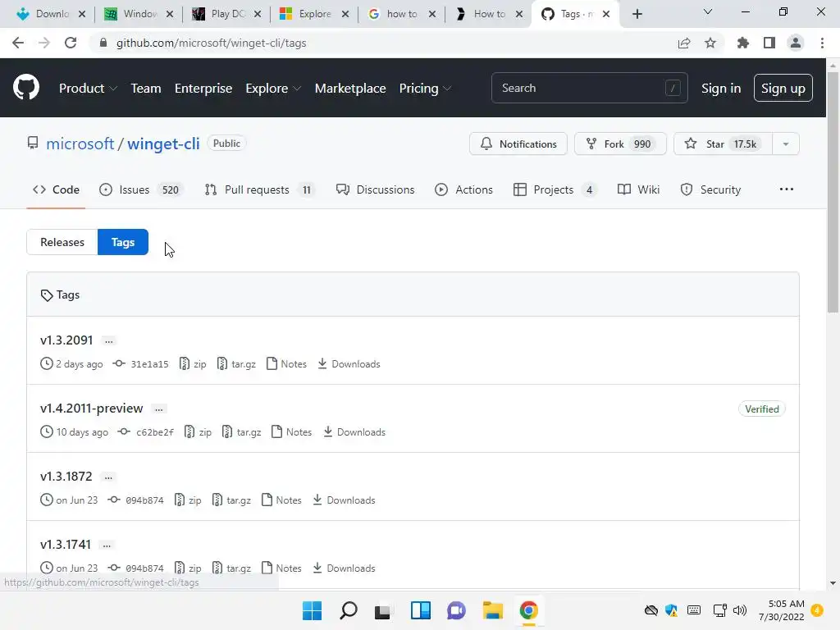Open the Star lists dropdown arrow
The height and width of the screenshot is (630, 840).
click(x=785, y=144)
